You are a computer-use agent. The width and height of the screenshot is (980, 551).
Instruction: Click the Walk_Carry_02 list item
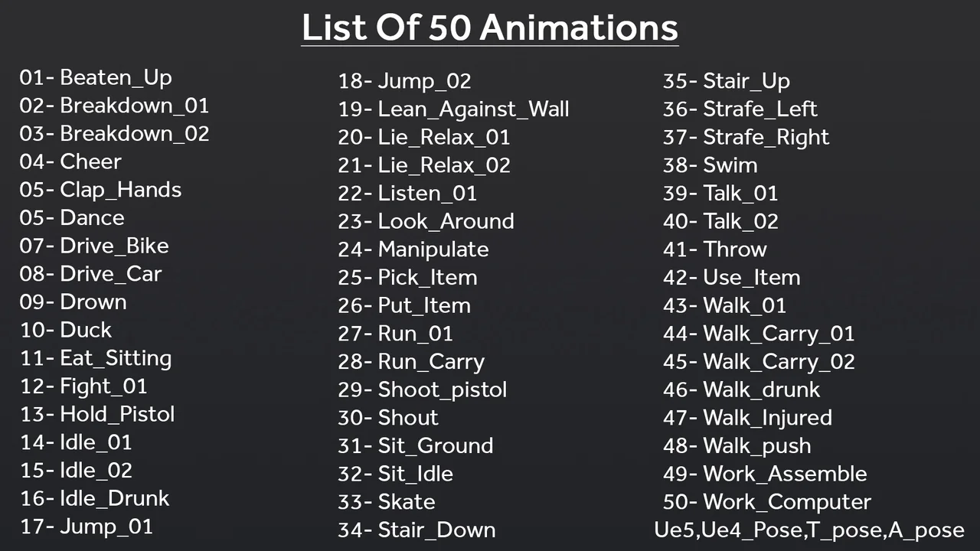coord(759,361)
